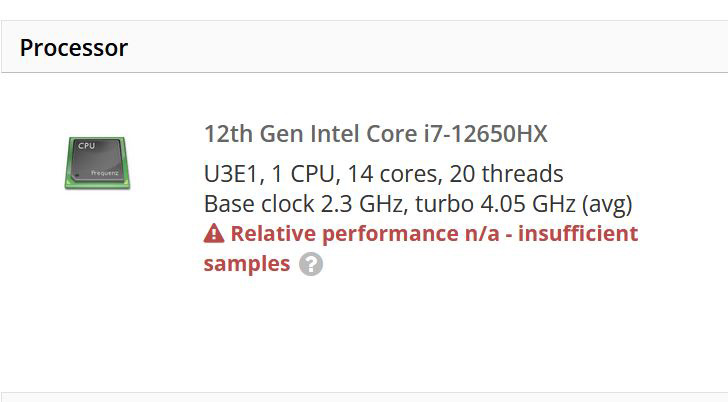Click the green CPU chip icon
The height and width of the screenshot is (402, 728).
97,161
